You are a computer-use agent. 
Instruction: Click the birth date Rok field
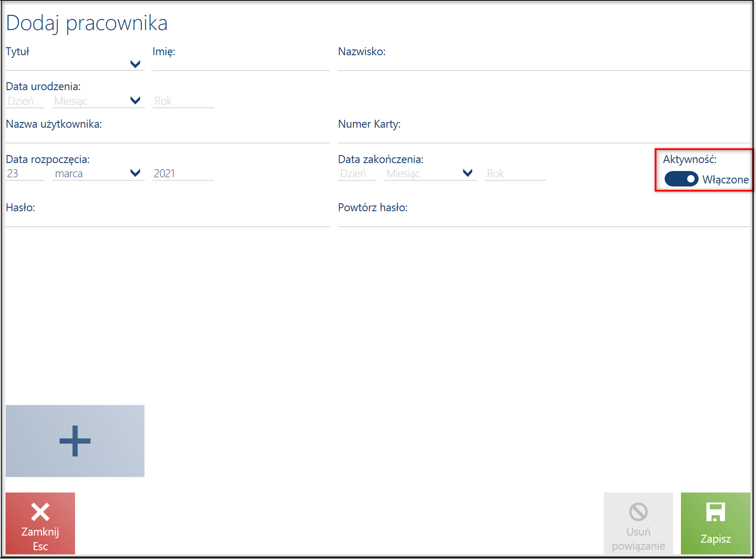point(183,101)
